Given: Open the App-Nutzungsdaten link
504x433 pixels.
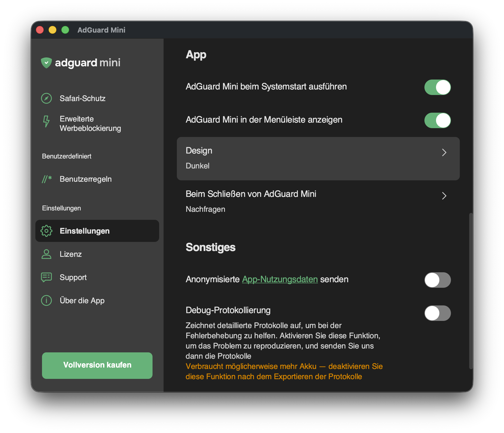Looking at the screenshot, I should tap(280, 279).
